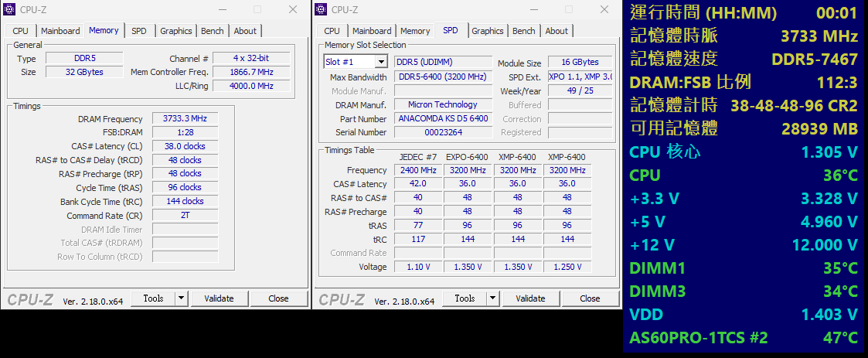Click the CPU-Z icon in the left window title bar
The image size is (868, 358).
tap(11, 10)
